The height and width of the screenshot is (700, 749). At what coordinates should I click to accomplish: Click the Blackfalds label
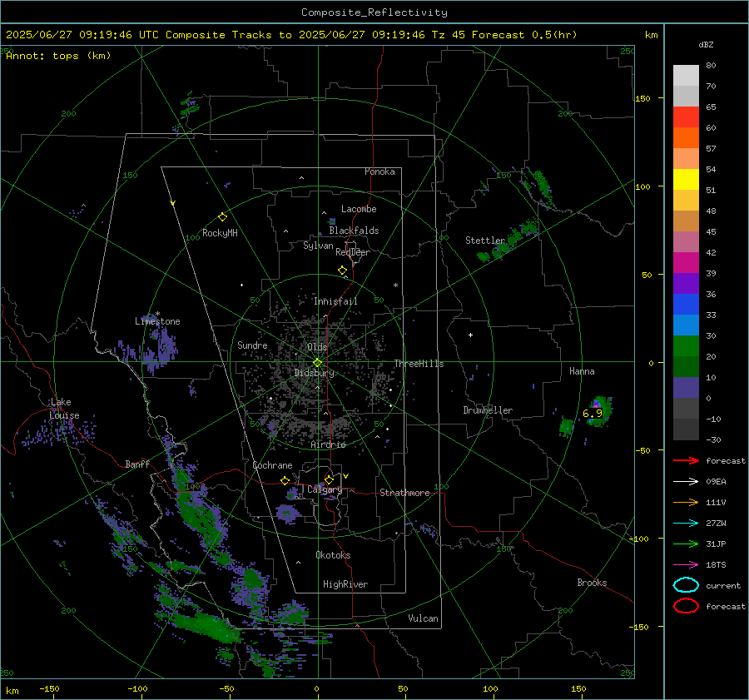354,231
